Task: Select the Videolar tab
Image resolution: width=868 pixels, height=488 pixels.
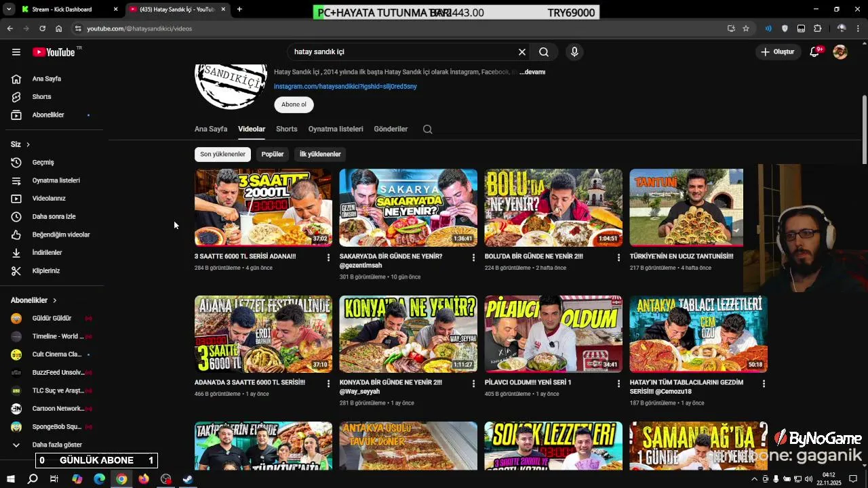Action: pyautogui.click(x=252, y=129)
